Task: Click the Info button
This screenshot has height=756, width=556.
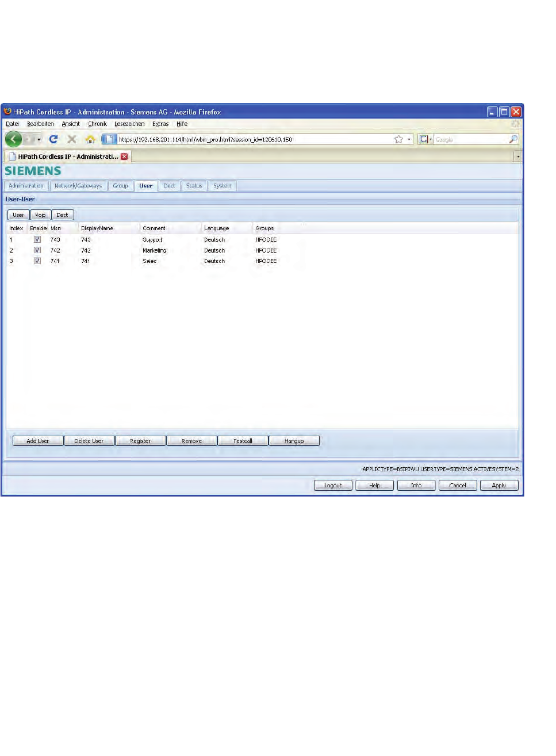Action: click(416, 486)
